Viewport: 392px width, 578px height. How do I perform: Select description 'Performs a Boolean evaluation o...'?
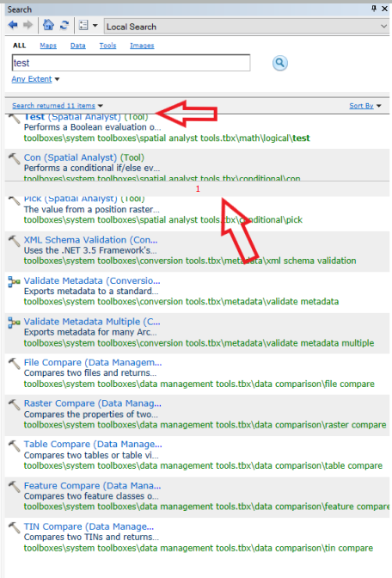pyautogui.click(x=93, y=127)
